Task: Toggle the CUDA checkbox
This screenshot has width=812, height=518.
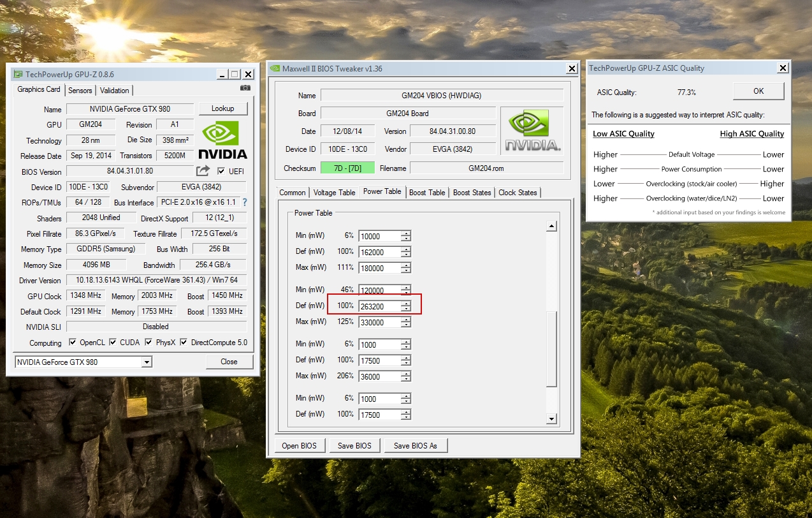Action: click(113, 343)
